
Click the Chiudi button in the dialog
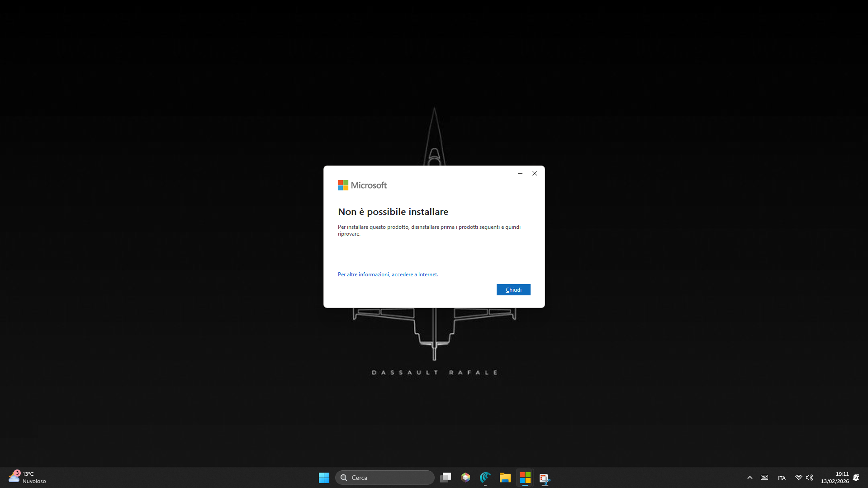click(513, 289)
